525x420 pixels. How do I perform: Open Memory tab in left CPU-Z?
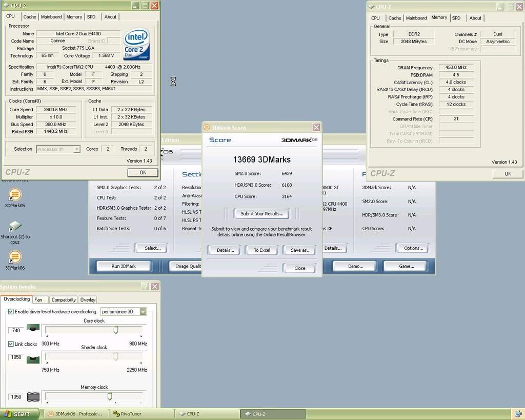(x=74, y=17)
